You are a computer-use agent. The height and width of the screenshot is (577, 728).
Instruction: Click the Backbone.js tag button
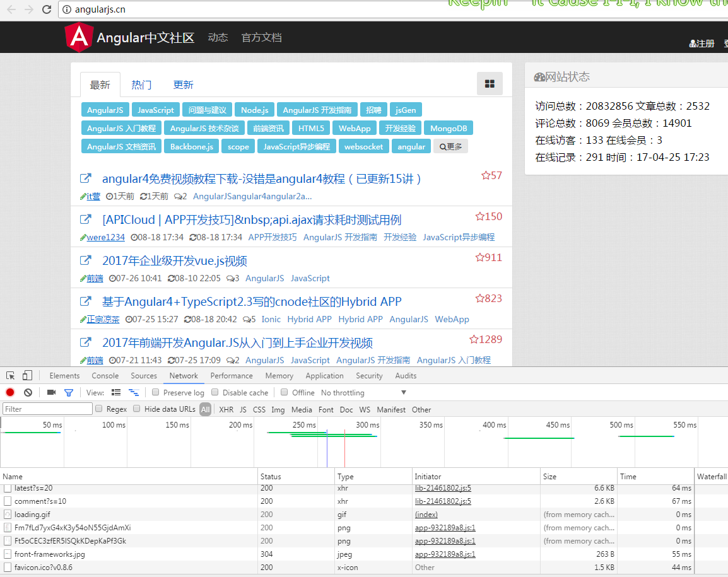pos(191,147)
